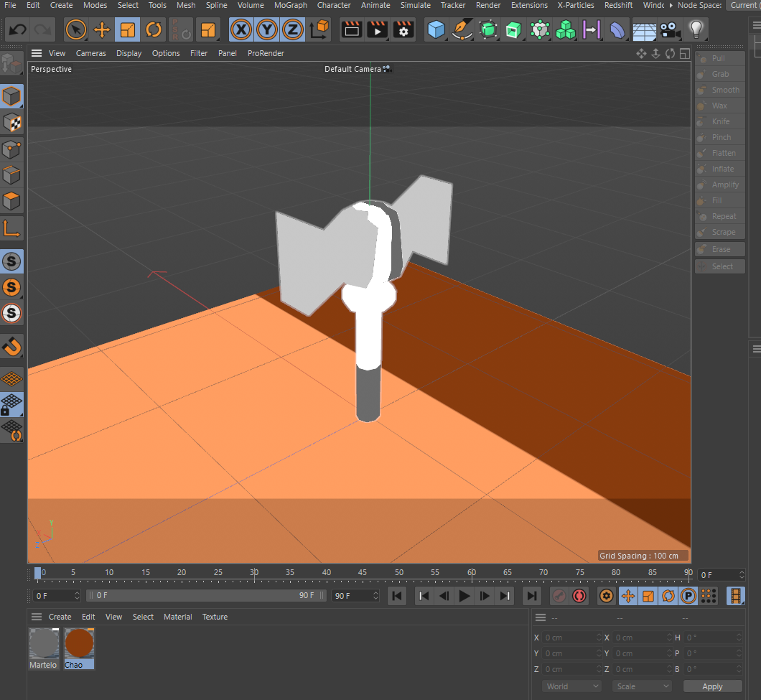This screenshot has height=700, width=761.
Task: Switch to Edges mode
Action: pos(11,175)
